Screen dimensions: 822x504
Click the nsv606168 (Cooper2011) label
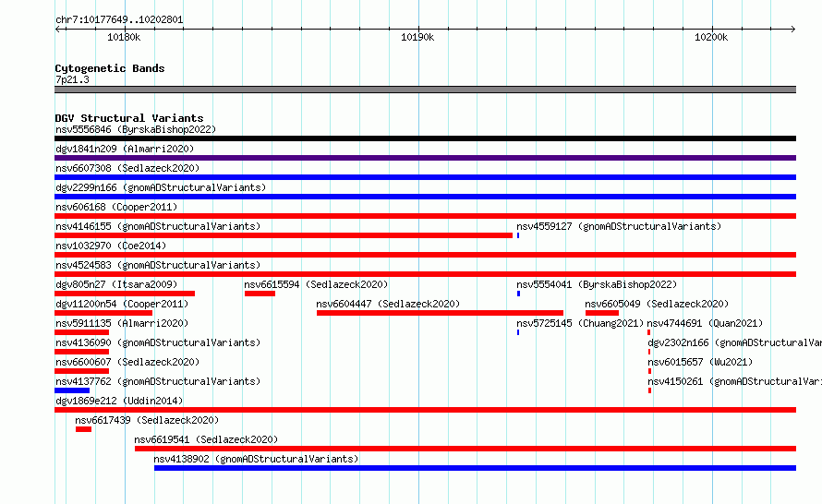point(116,207)
